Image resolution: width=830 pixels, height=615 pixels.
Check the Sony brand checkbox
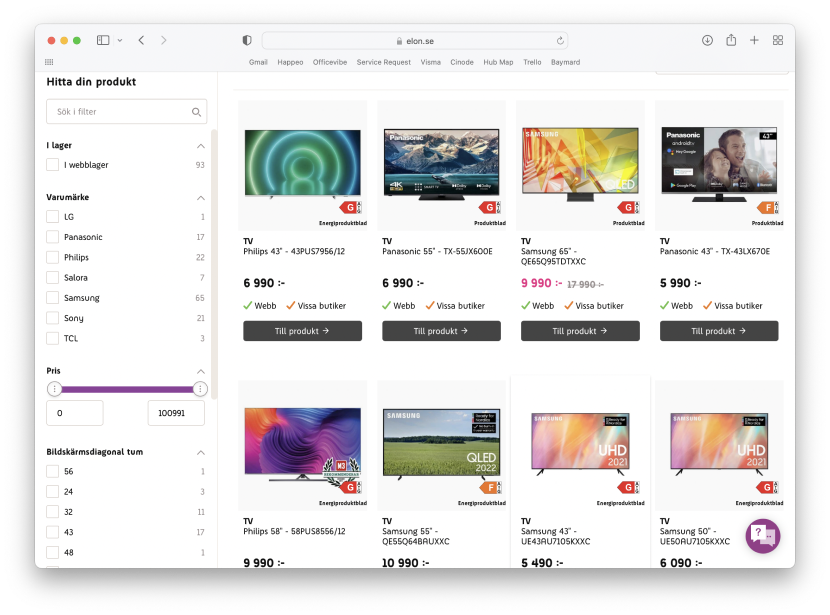click(52, 318)
